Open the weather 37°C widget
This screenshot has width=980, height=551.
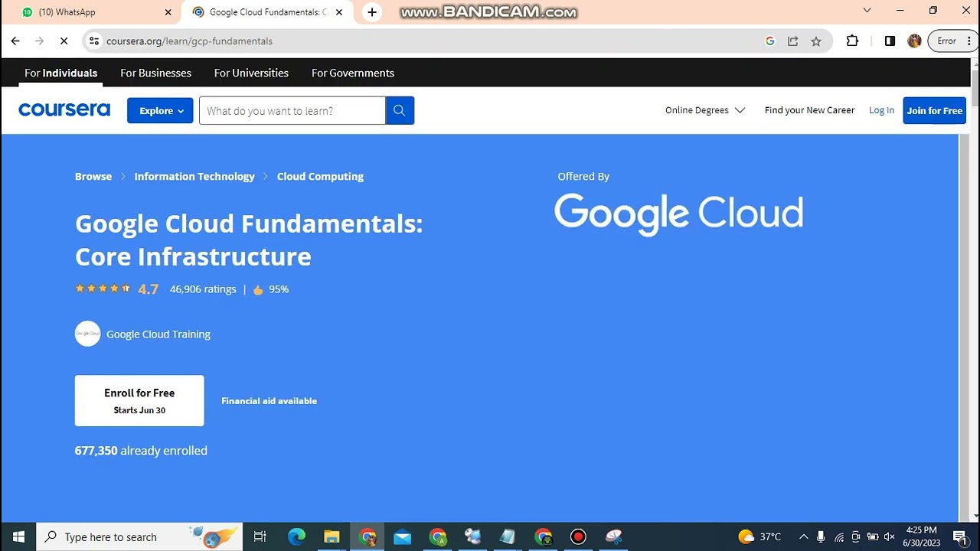(759, 536)
